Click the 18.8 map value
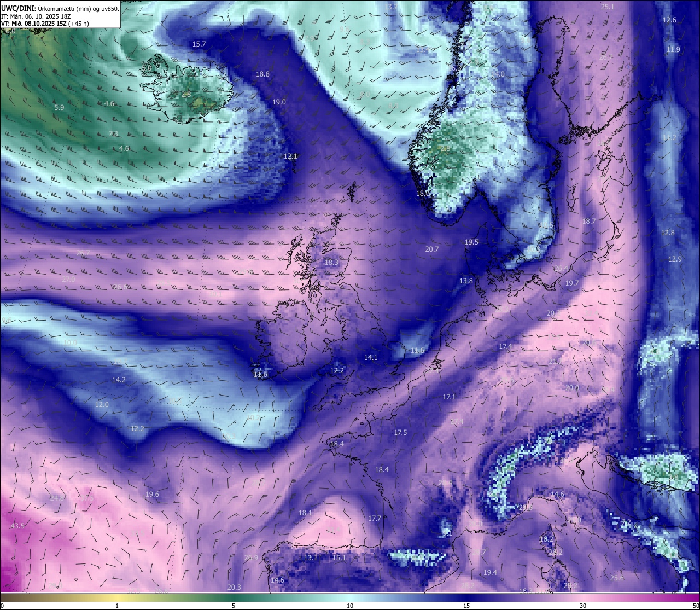Viewport: 700px width, 610px height. coord(262,74)
